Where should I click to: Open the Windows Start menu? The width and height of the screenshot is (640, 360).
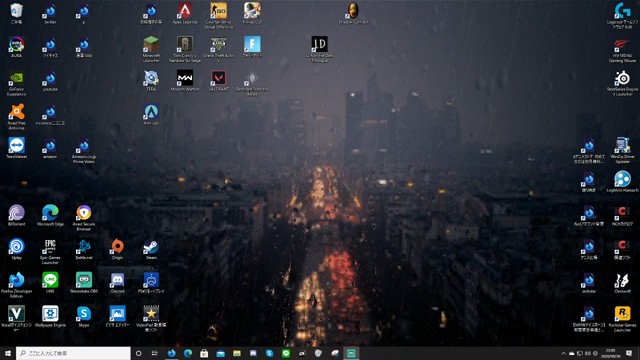8,353
